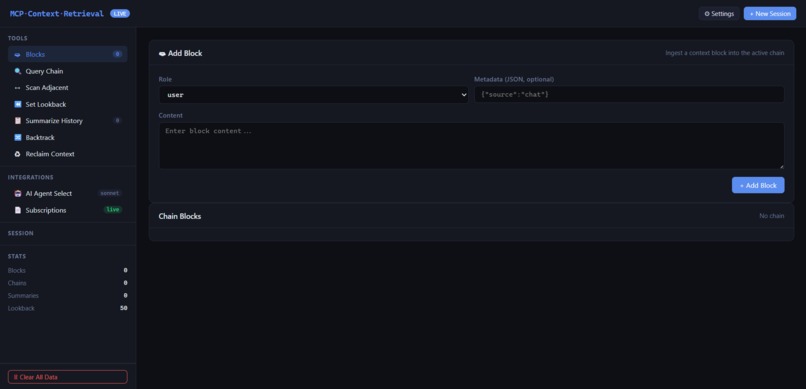Click the Content textarea resize handle
The width and height of the screenshot is (806, 389).
781,166
